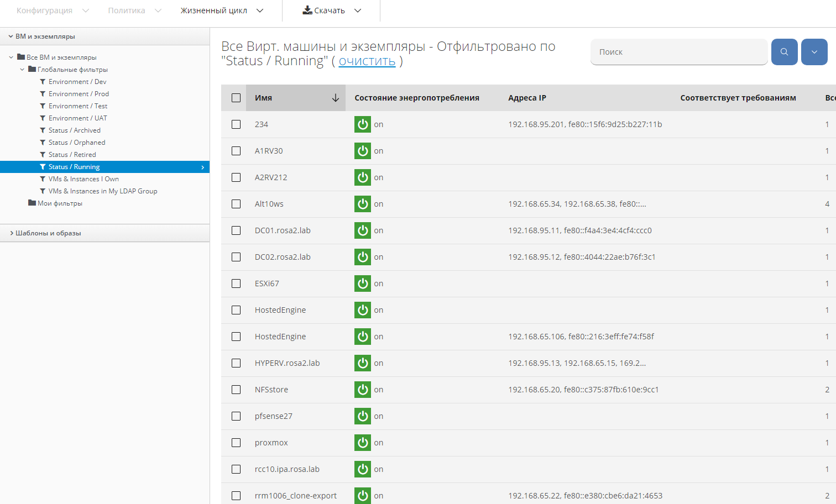Viewport: 836px width, 504px height.
Task: Open the advanced search dropdown button
Action: 814,52
